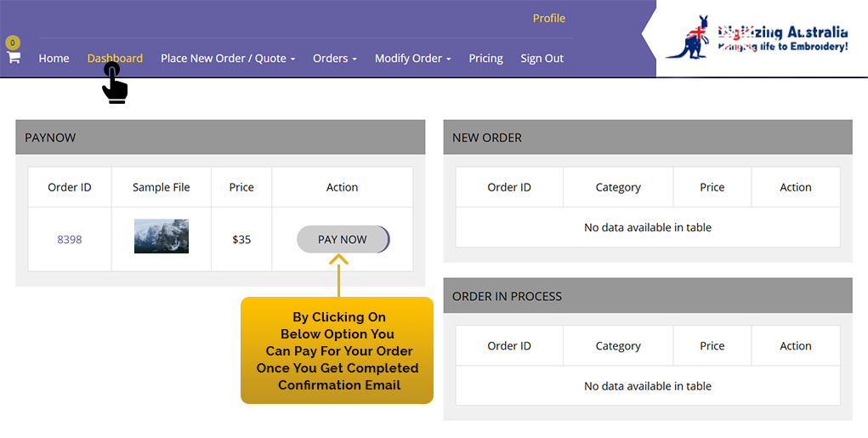This screenshot has height=438, width=868.
Task: Open the Dashboard menu item
Action: click(x=115, y=58)
